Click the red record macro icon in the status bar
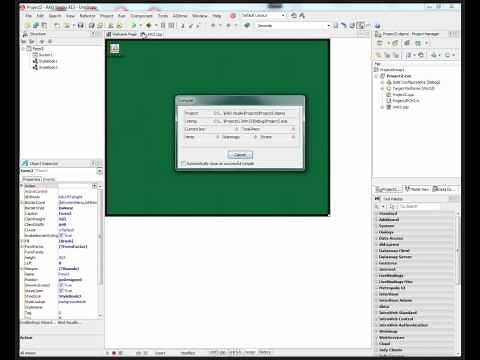480x360 pixels. [114, 353]
